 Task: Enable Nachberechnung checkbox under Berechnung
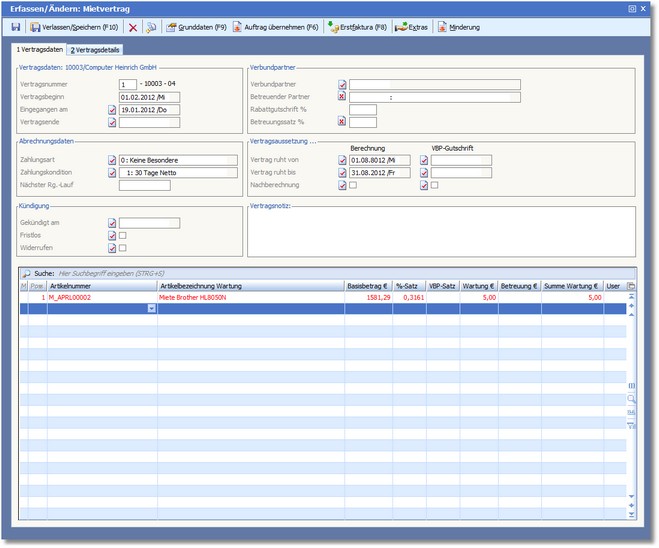click(353, 185)
